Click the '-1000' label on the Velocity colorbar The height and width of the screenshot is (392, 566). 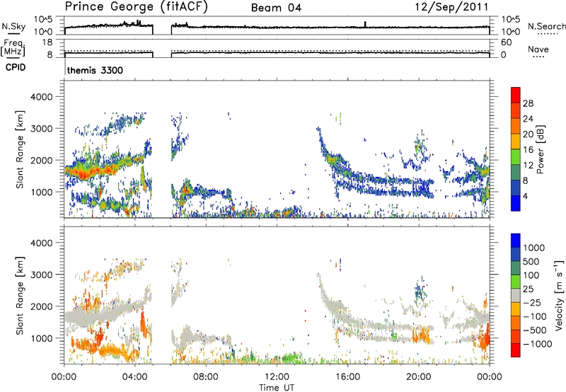coord(538,344)
